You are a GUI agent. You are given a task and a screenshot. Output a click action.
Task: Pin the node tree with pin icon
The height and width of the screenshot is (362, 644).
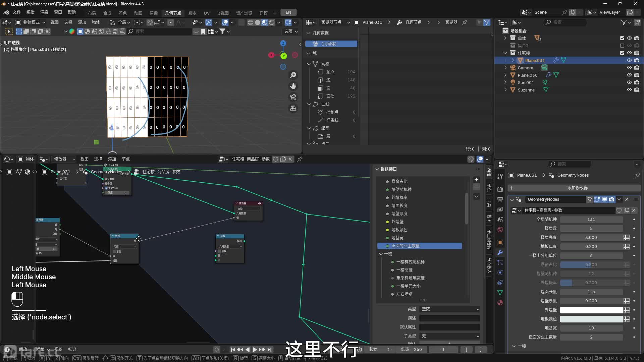coord(300,159)
